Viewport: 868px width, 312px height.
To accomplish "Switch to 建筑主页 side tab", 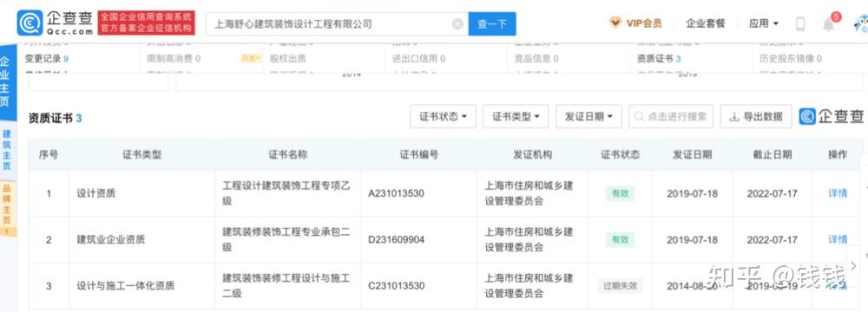I will tap(7, 149).
